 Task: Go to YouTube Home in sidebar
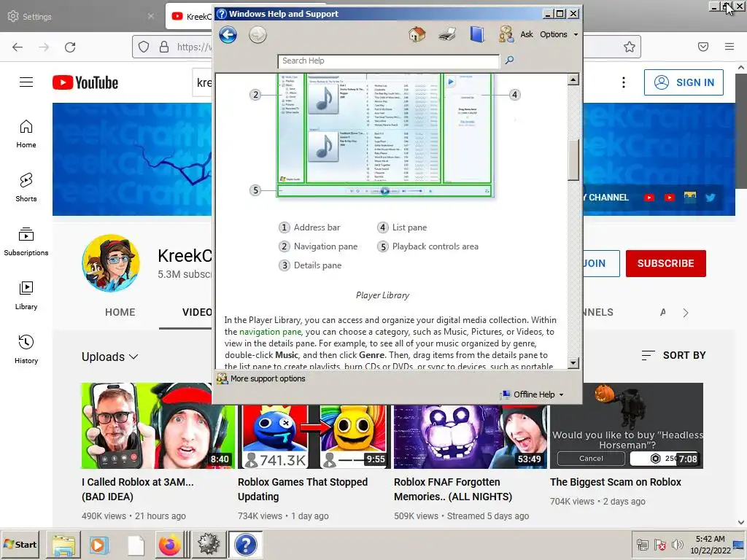tap(26, 134)
